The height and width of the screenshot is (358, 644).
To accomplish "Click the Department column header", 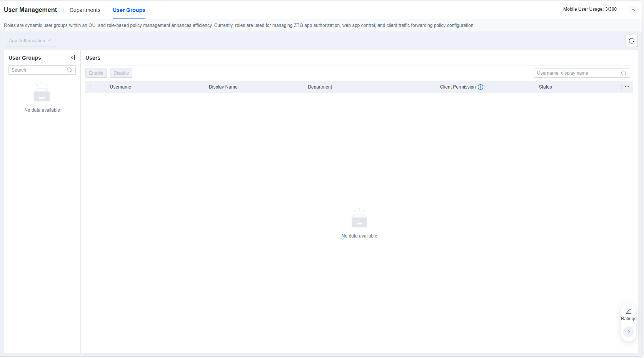I will pos(320,87).
